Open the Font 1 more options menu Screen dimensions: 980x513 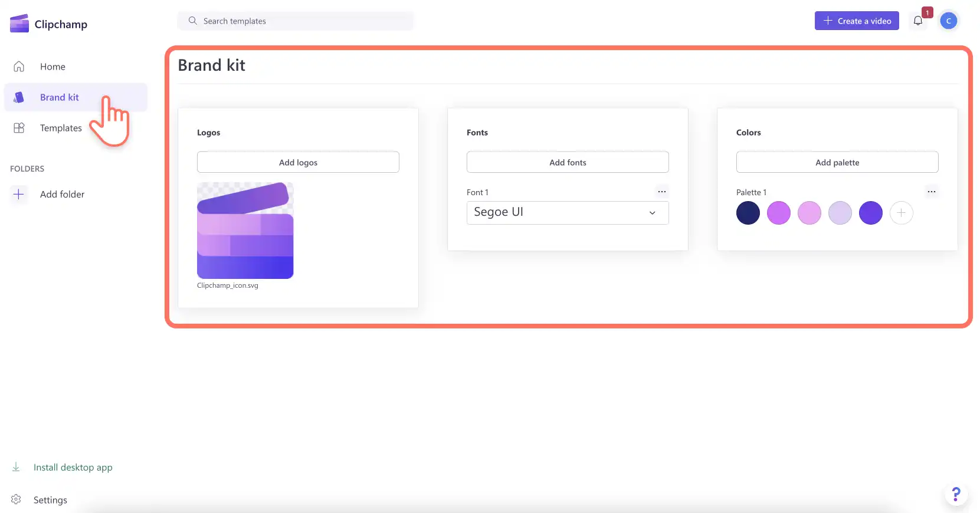pyautogui.click(x=662, y=192)
